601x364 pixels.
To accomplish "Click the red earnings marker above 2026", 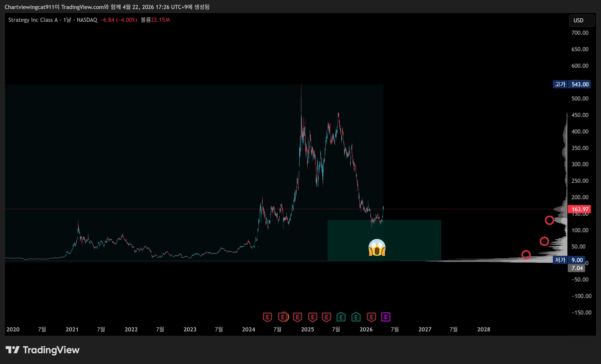I will click(371, 317).
